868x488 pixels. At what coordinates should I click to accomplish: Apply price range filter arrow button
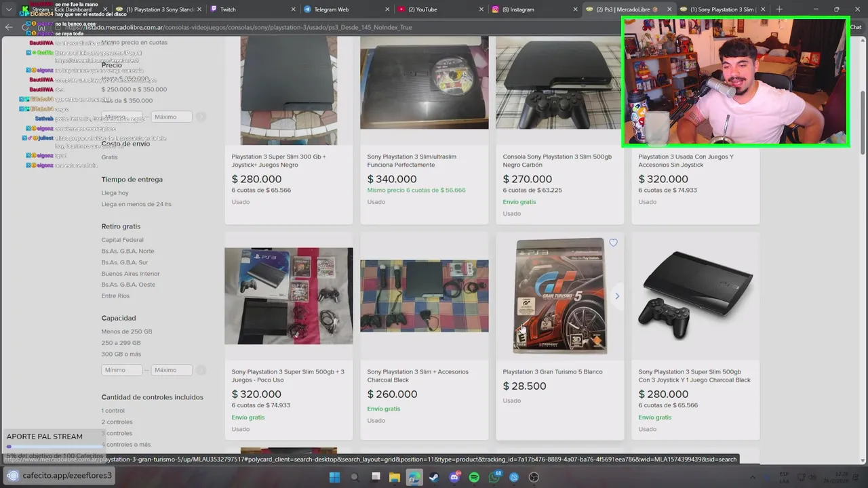[201, 117]
